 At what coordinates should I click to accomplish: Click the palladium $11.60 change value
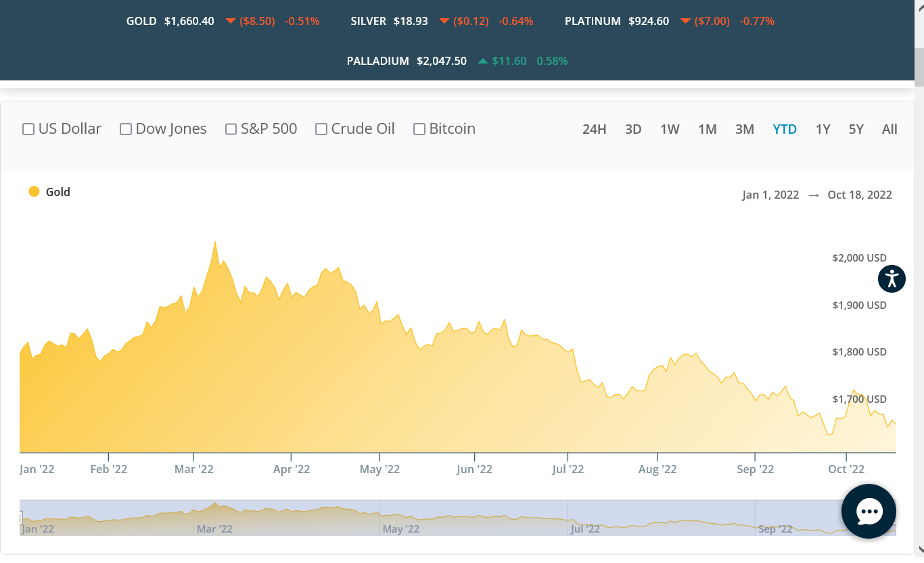click(x=509, y=61)
